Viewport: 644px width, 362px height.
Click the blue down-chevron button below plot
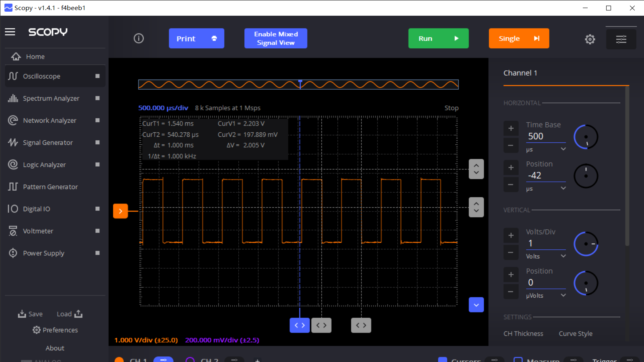point(476,305)
